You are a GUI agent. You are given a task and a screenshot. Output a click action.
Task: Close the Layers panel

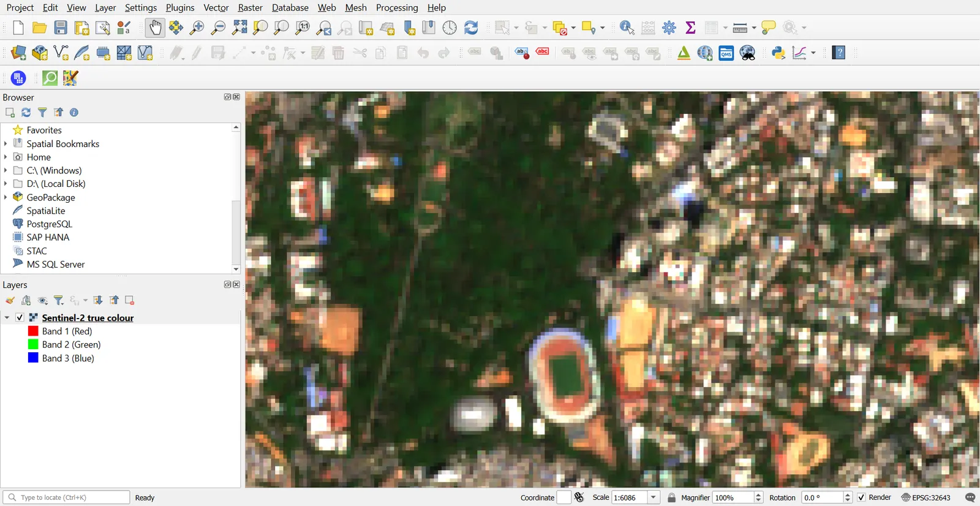[x=236, y=284]
